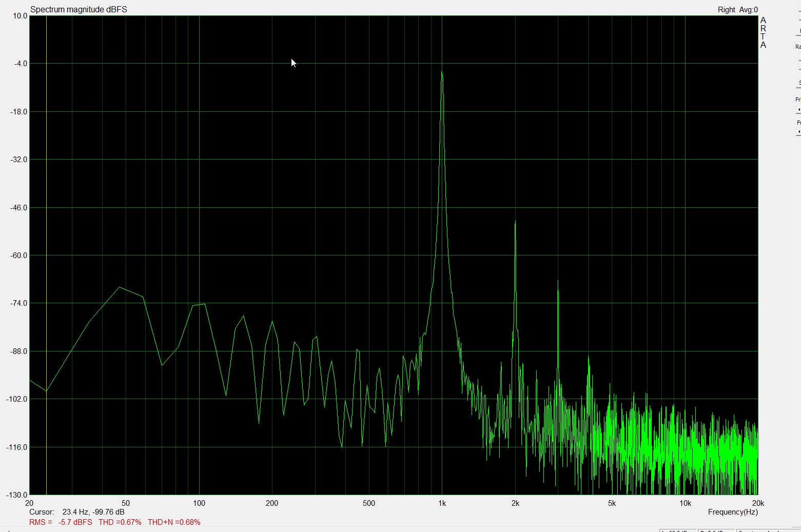Click the -46.0 dB axis label
801x532 pixels.
[x=19, y=208]
